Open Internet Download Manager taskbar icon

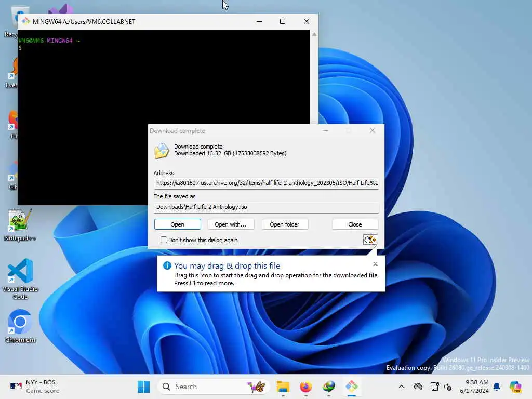point(329,387)
